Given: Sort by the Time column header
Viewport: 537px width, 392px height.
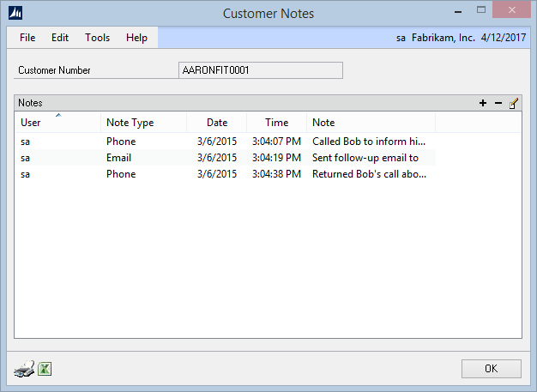Looking at the screenshot, I should (x=277, y=122).
